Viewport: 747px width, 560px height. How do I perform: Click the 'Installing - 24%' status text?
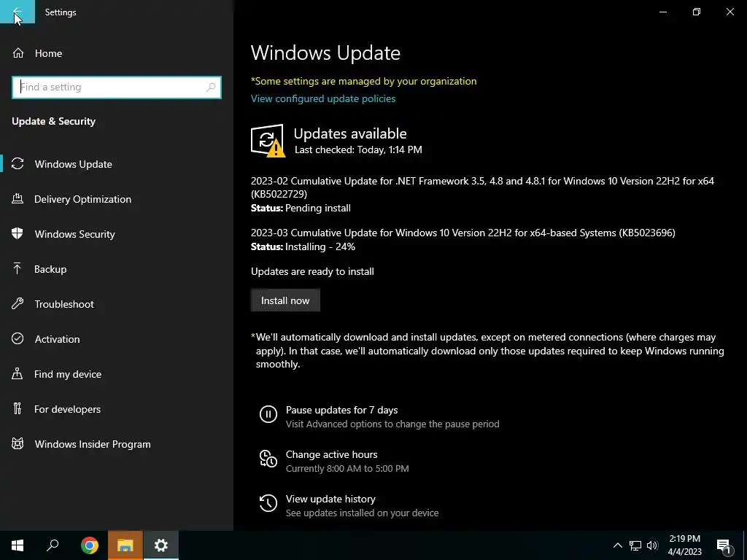320,246
